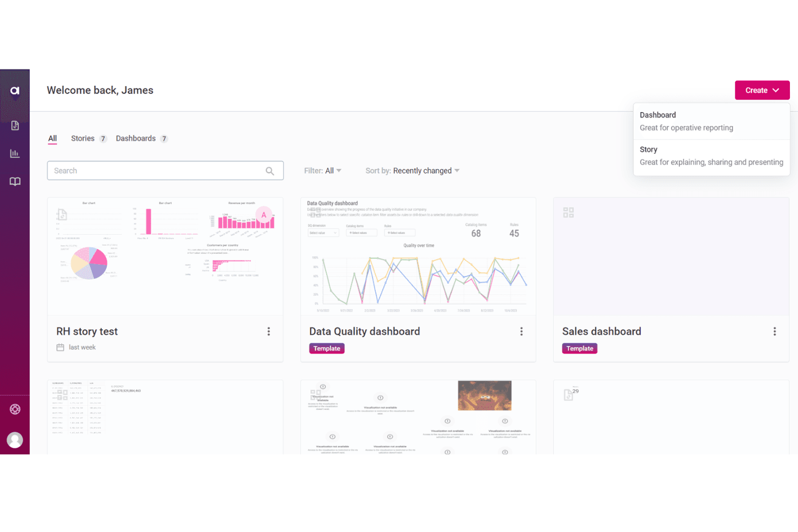Viewport: 798px width, 532px height.
Task: Select Dashboard from the Create menu
Action: 711,121
